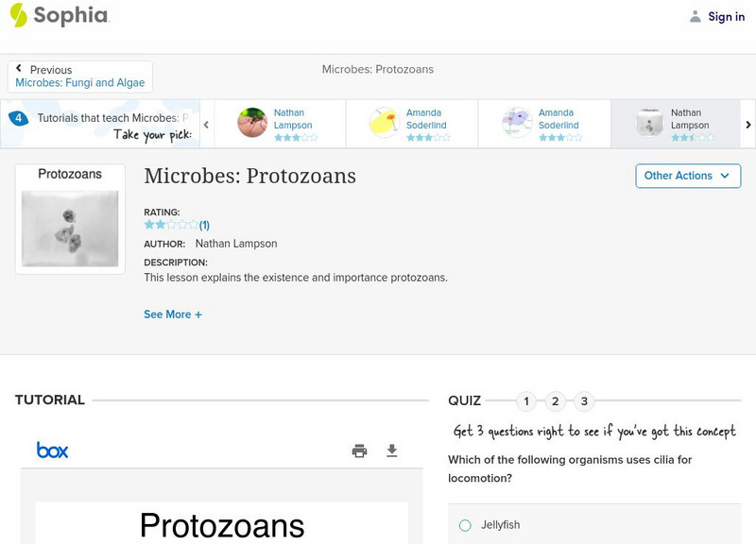Go to quiz question 2
Image resolution: width=756 pixels, height=544 pixels.
point(556,401)
